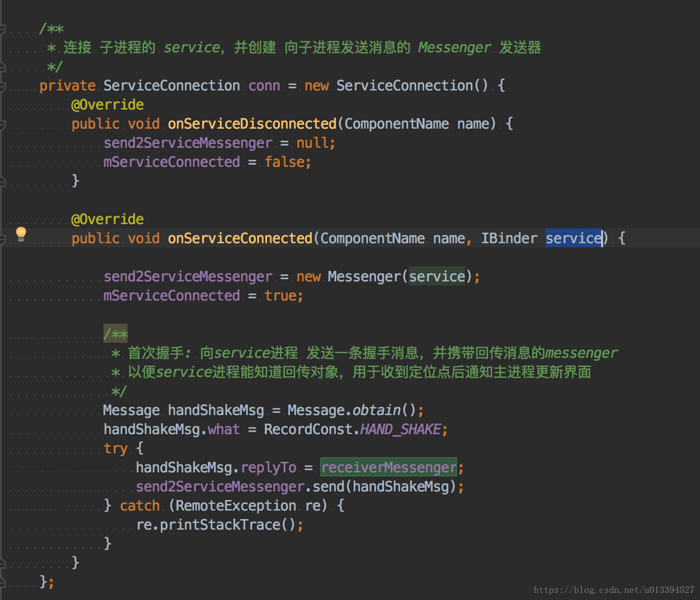Viewport: 700px width, 600px height.
Task: Toggle fold marker at the final '};' line
Action: [x=3, y=582]
